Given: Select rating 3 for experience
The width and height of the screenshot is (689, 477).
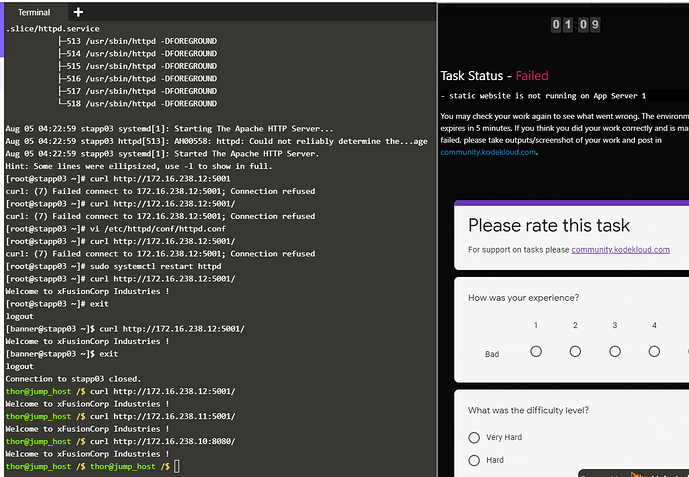Looking at the screenshot, I should click(x=615, y=351).
